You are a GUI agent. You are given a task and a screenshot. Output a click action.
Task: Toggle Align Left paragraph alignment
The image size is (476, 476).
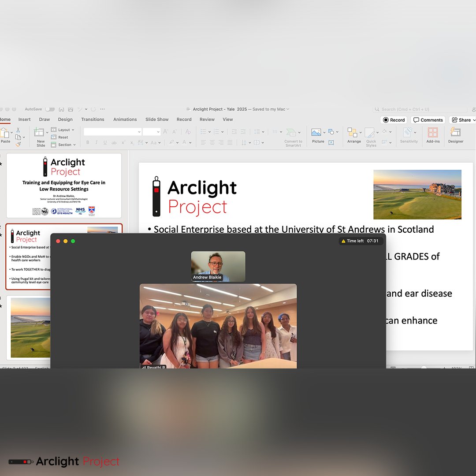click(203, 142)
